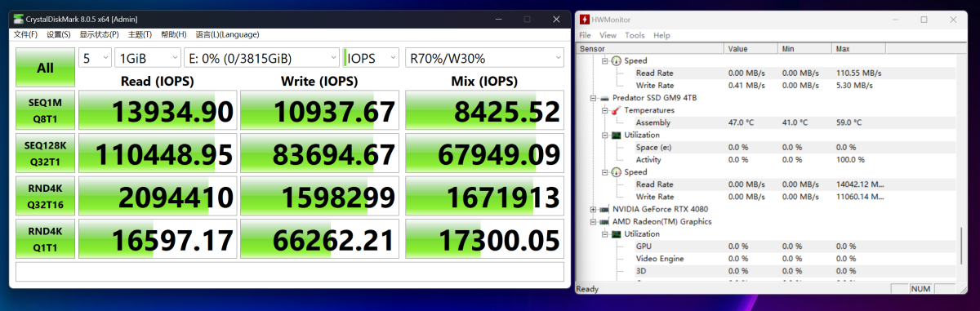Screen dimensions: 980x311
Task: Start the SEQ1M Q8T1 test
Action: 45,110
